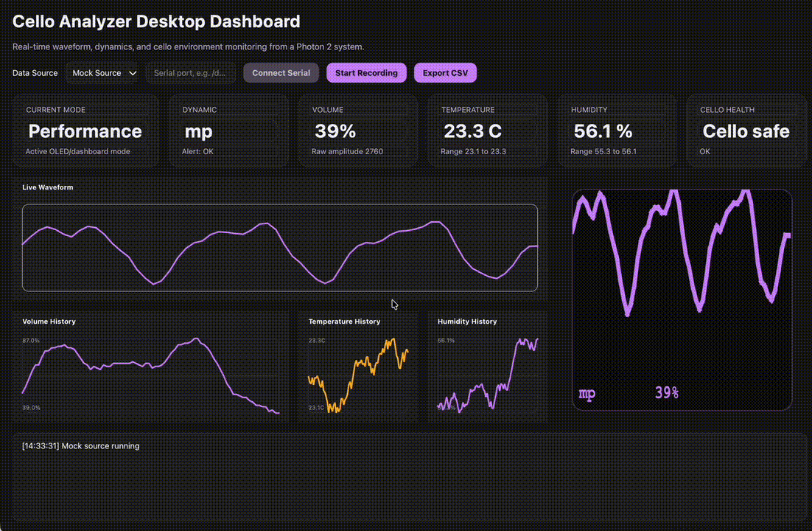Click the 39% value in the Volume card

(x=335, y=131)
